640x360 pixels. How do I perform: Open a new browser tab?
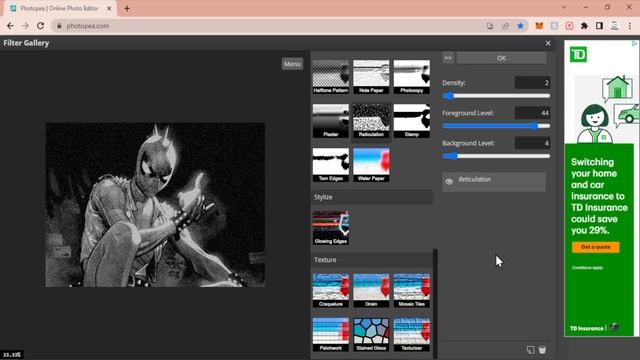click(127, 8)
